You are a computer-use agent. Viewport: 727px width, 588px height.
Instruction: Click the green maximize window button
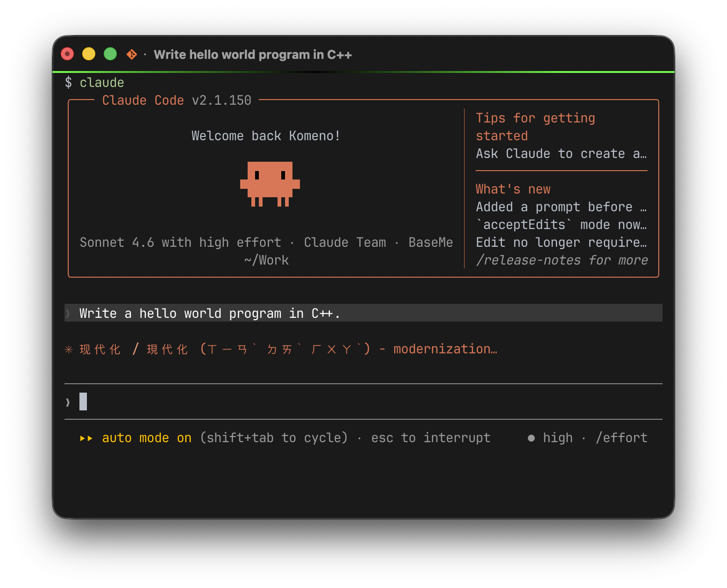point(110,54)
